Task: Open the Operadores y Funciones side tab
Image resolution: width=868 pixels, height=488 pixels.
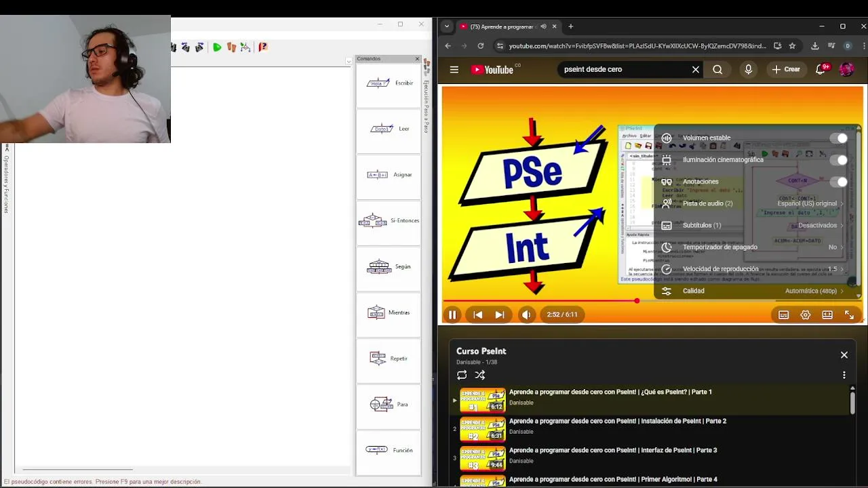Action: tap(6, 180)
